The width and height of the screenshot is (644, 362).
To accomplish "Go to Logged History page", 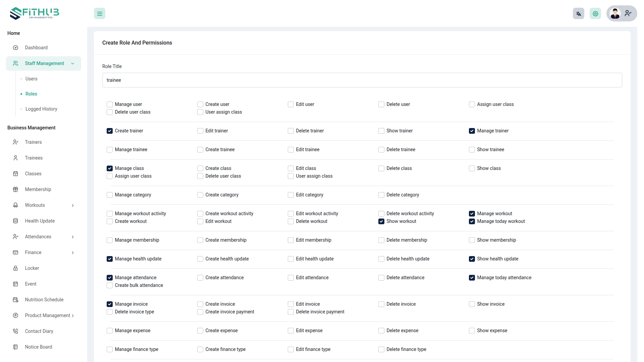I will click(41, 109).
